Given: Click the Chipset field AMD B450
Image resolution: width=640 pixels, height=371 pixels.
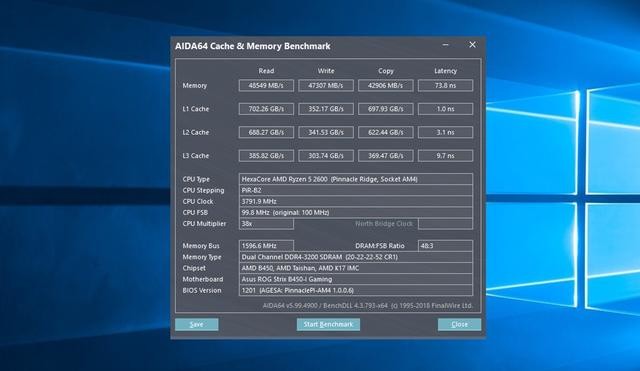Looking at the screenshot, I should pyautogui.click(x=356, y=268).
